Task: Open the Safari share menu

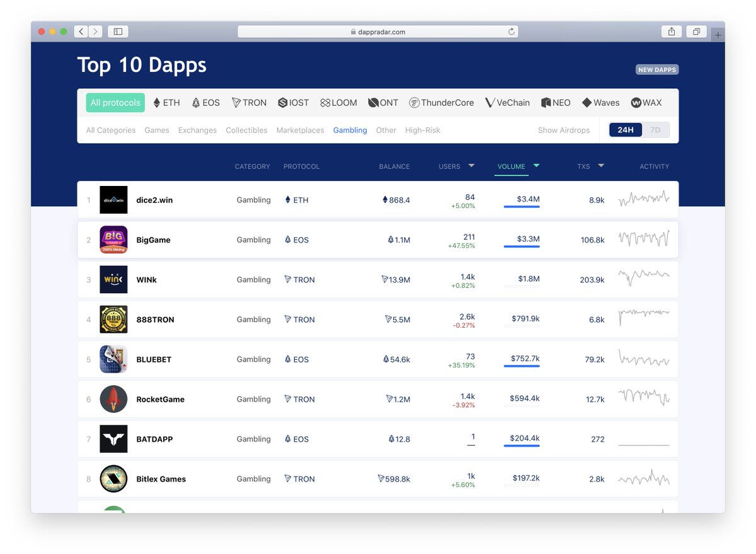Action: tap(672, 32)
